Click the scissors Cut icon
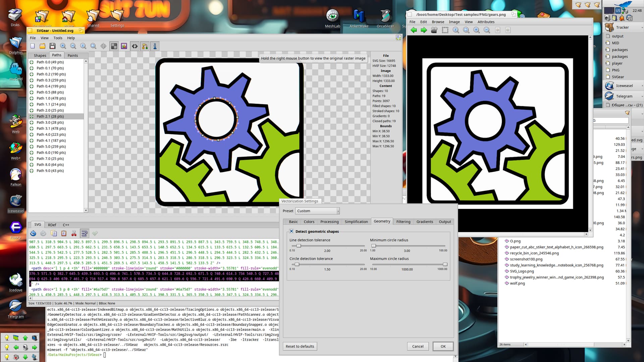This screenshot has width=644, height=362. tap(74, 233)
